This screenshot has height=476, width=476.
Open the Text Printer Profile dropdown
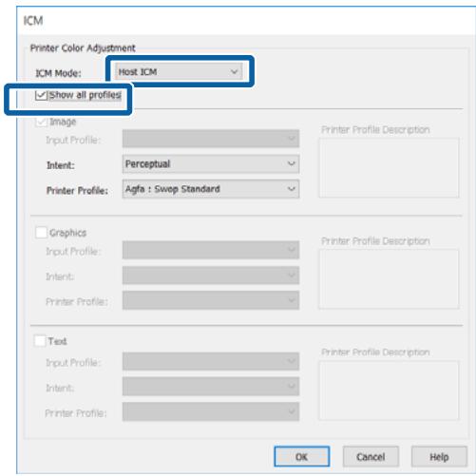[211, 411]
